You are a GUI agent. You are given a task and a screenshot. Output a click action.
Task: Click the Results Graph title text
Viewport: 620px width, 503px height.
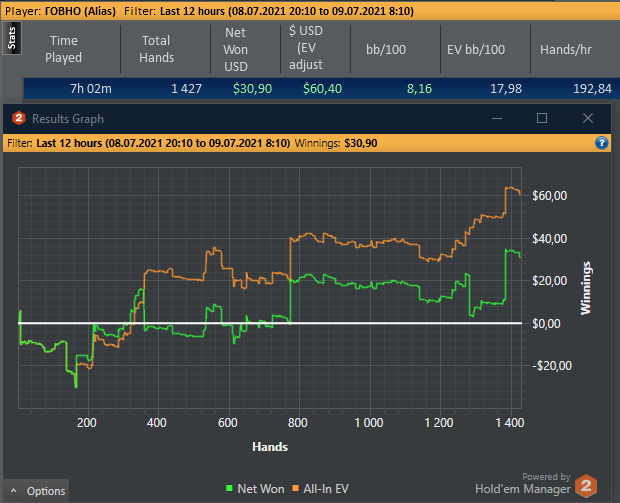(x=68, y=119)
